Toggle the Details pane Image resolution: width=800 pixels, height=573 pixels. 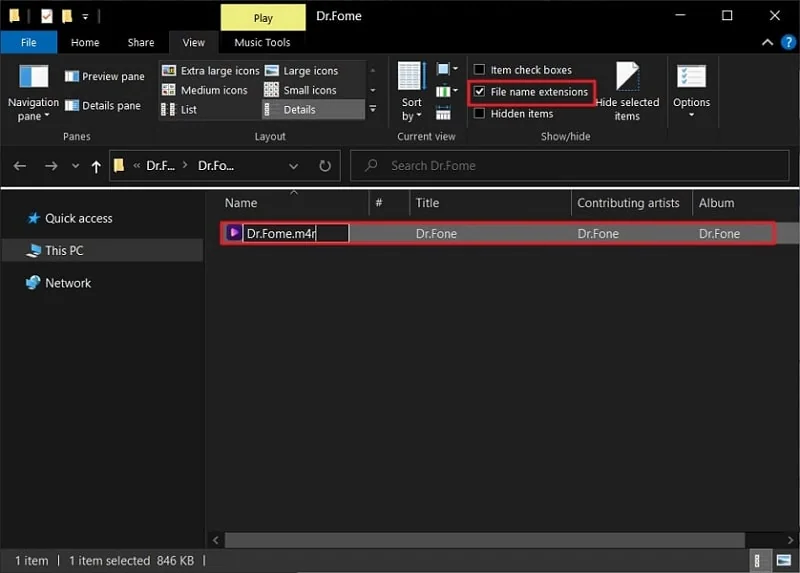(x=103, y=106)
